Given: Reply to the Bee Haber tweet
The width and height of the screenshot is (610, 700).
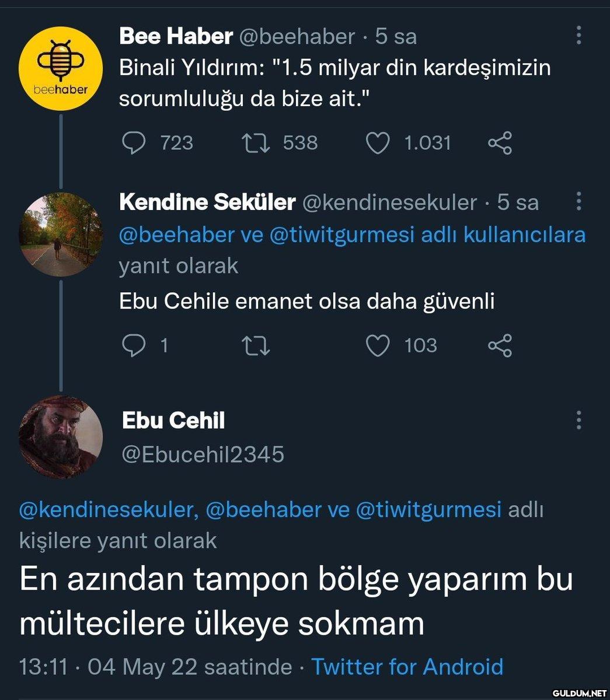Looking at the screenshot, I should pos(133,143).
